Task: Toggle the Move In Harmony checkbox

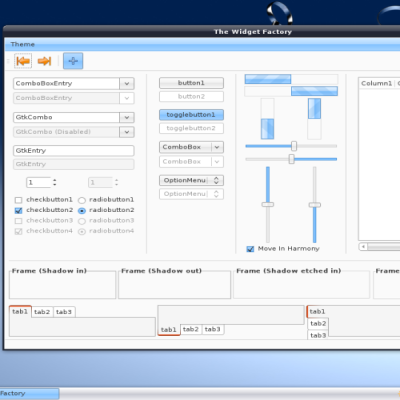Action: pos(250,249)
